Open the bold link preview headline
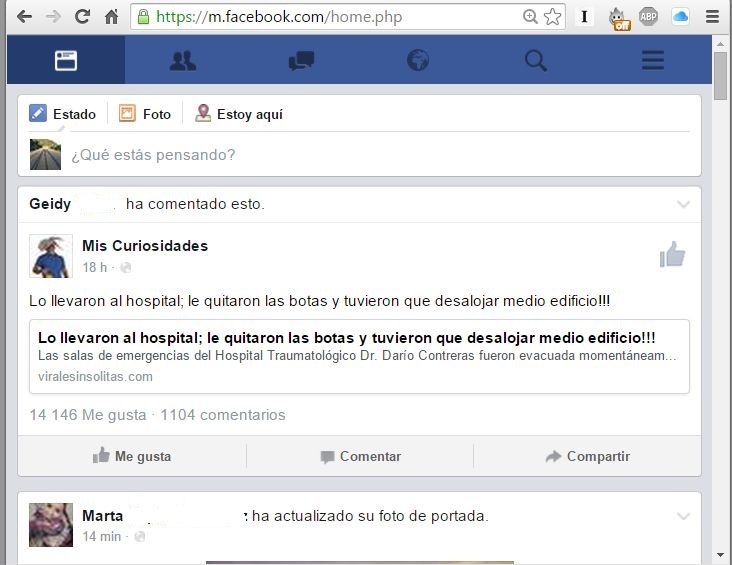This screenshot has height=565, width=732. point(346,338)
